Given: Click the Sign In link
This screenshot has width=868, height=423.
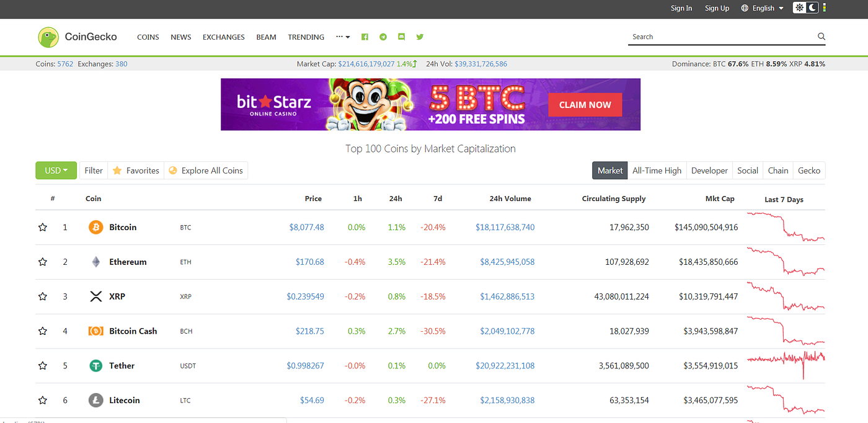Looking at the screenshot, I should pos(681,8).
